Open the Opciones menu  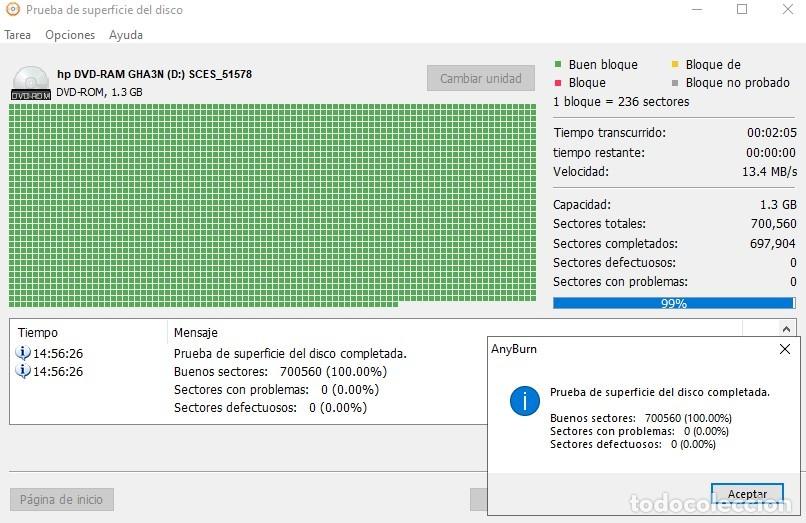(70, 35)
